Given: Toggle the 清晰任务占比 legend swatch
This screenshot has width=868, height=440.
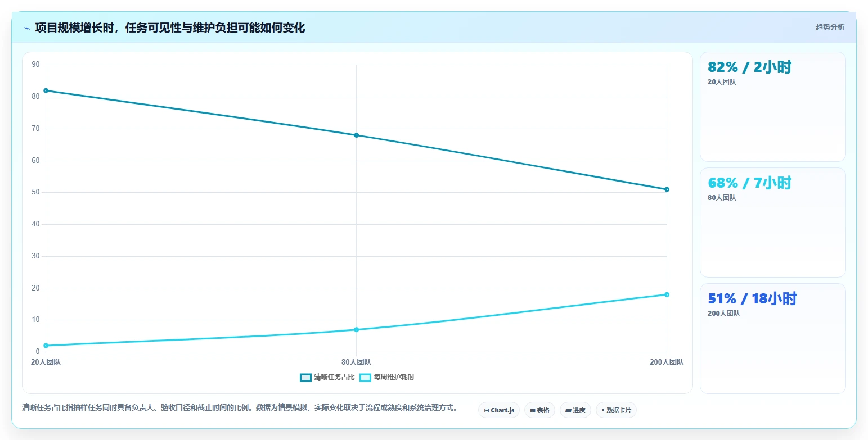Looking at the screenshot, I should (305, 378).
